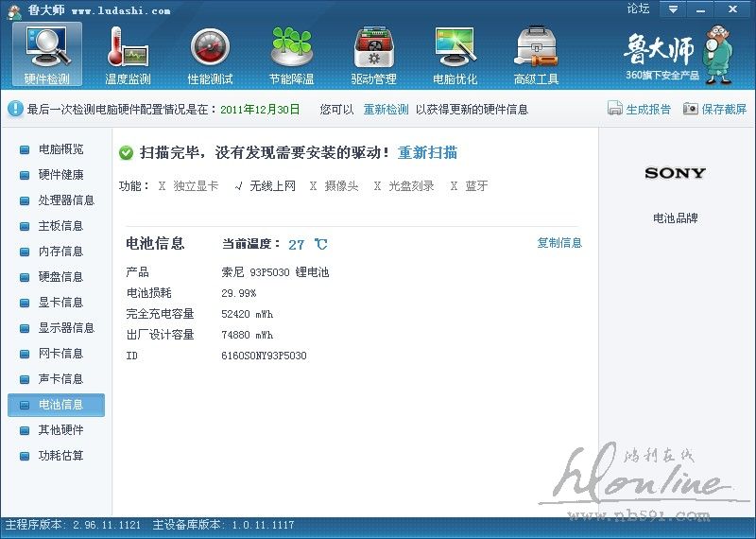This screenshot has height=539, width=756.
Task: Click the ID value 6160SONY93P5030
Action: pos(264,356)
